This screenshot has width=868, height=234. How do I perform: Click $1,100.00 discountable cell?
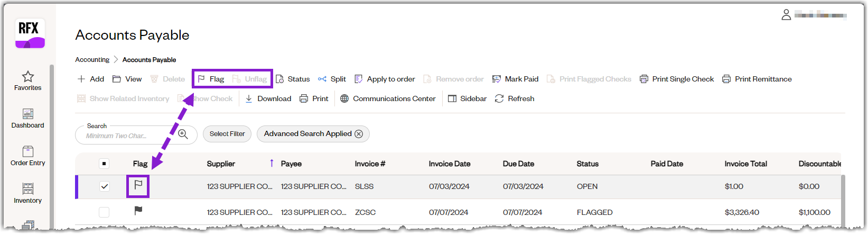(x=815, y=212)
